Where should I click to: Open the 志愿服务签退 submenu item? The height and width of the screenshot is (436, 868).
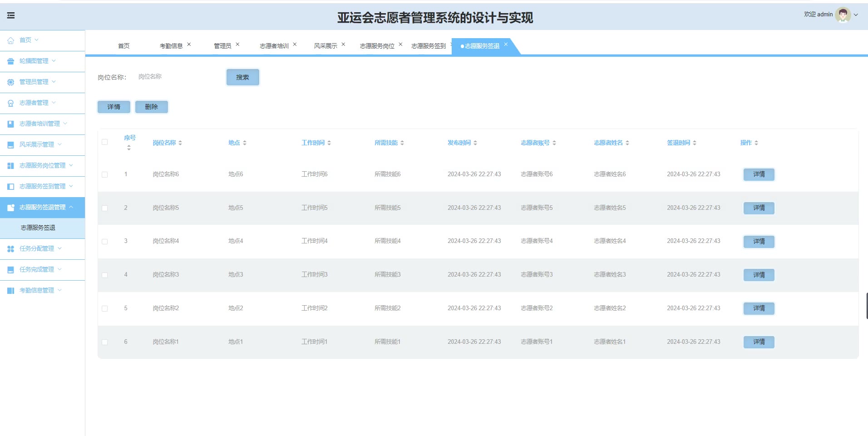(38, 228)
